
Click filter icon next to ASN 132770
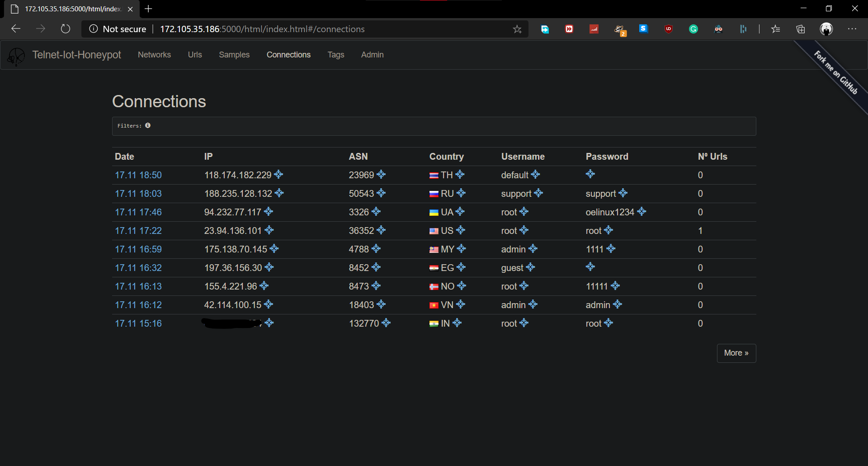(386, 323)
